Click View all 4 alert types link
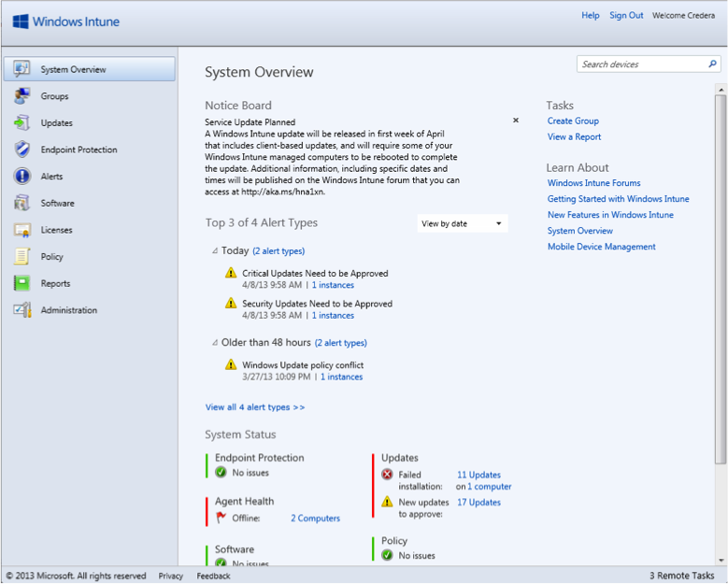 coord(255,407)
